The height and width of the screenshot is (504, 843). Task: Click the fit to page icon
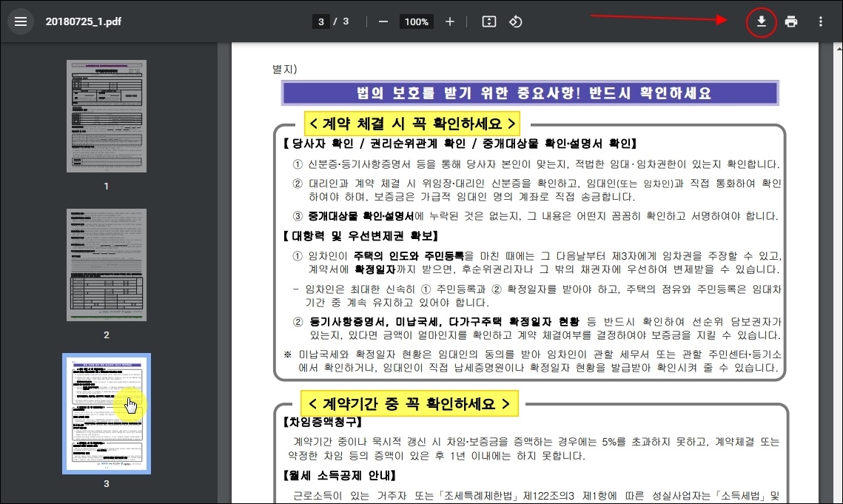(488, 21)
